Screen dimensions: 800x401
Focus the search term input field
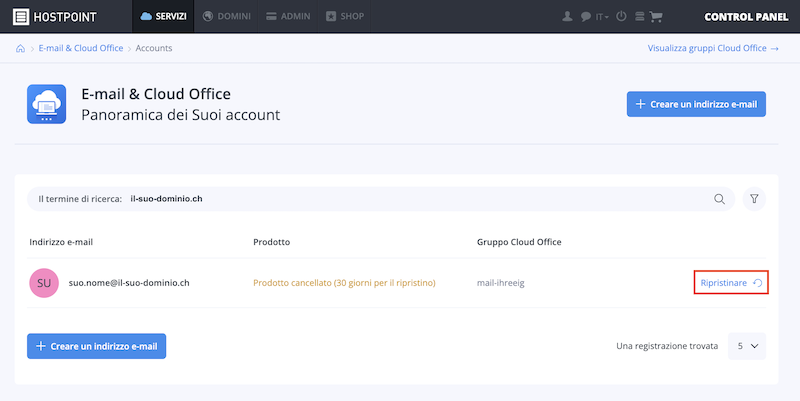coord(381,199)
